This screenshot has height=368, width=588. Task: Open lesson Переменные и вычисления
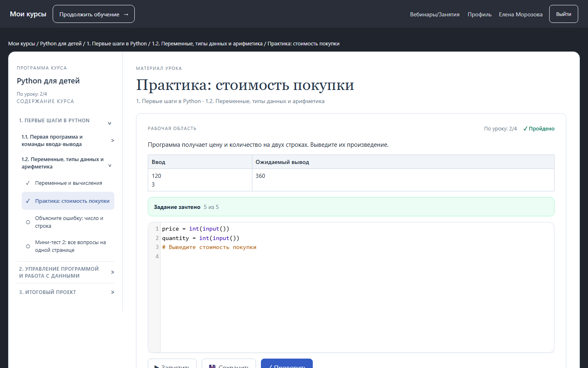pos(68,183)
